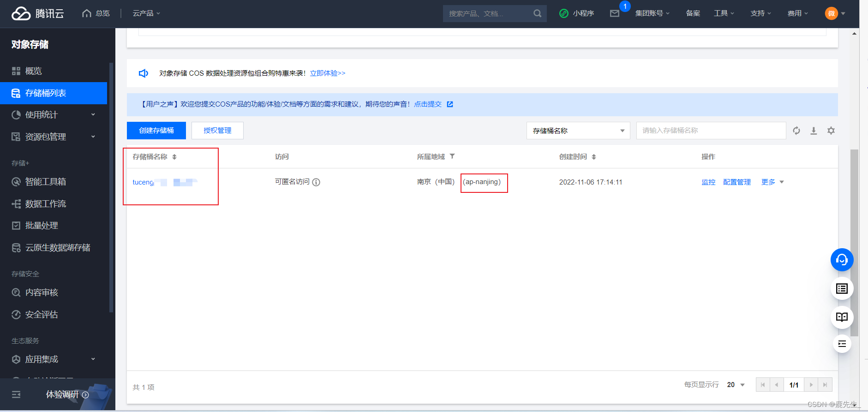This screenshot has width=868, height=412.
Task: Open customer service headset floating button
Action: pos(842,260)
